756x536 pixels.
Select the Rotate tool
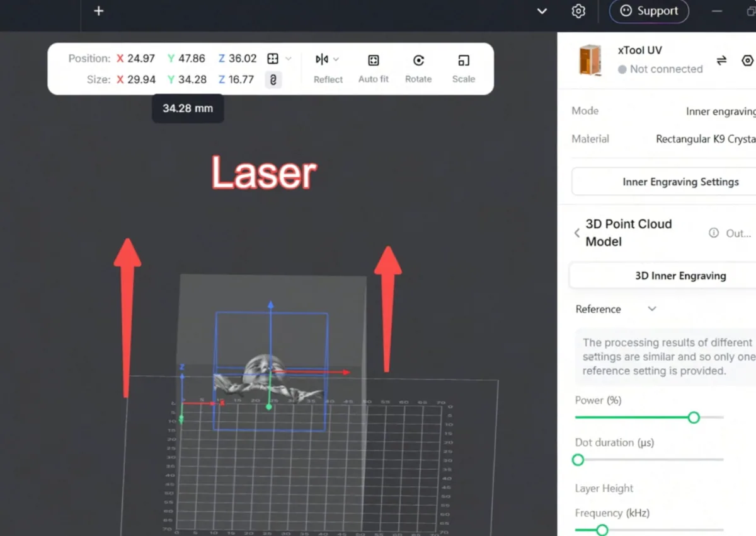[418, 68]
